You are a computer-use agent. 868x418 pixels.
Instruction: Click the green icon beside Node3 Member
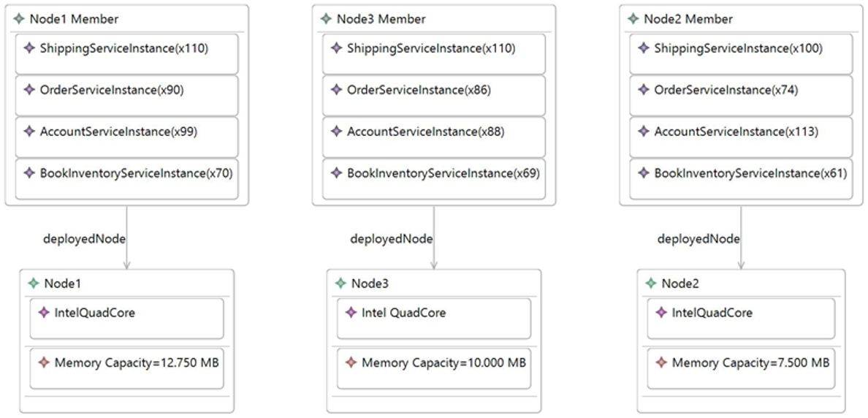327,19
